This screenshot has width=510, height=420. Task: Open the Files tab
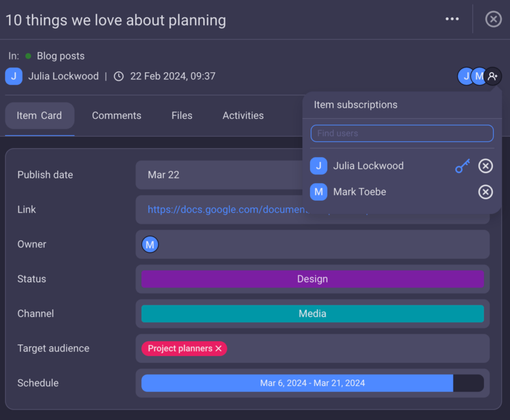pos(182,115)
